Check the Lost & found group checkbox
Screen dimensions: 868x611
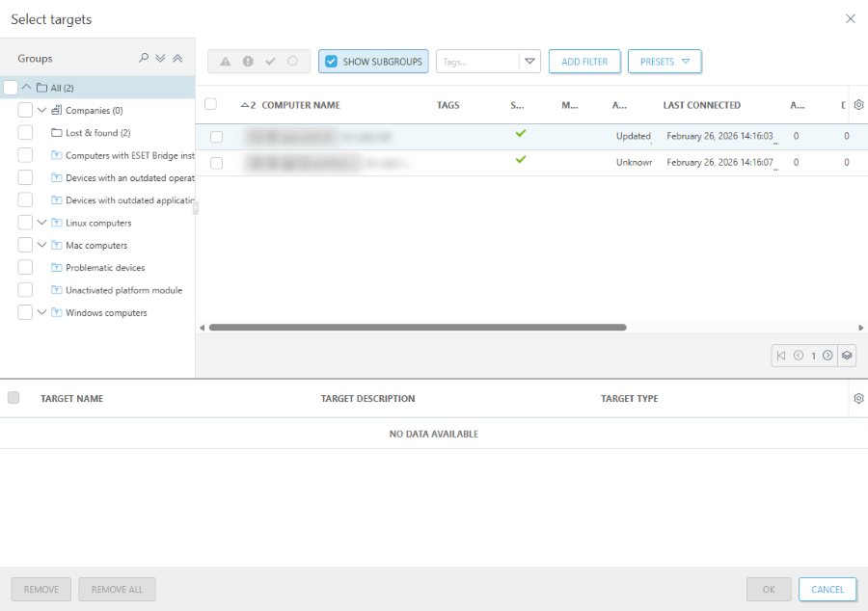click(x=25, y=133)
